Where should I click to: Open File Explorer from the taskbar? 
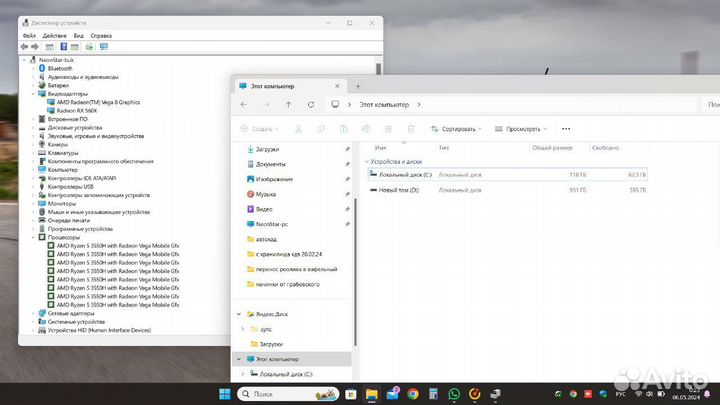pos(371,394)
